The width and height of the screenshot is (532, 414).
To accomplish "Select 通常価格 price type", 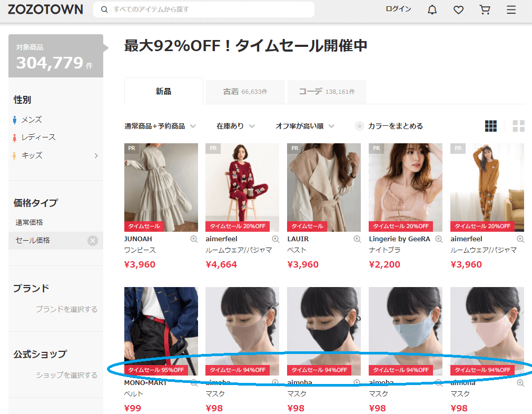I will coord(29,222).
